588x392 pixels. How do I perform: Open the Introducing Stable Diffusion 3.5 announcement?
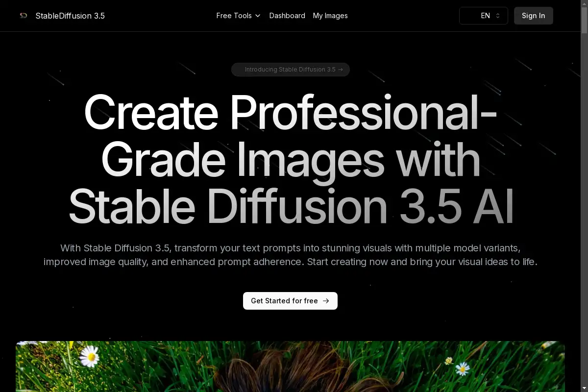[x=290, y=70]
